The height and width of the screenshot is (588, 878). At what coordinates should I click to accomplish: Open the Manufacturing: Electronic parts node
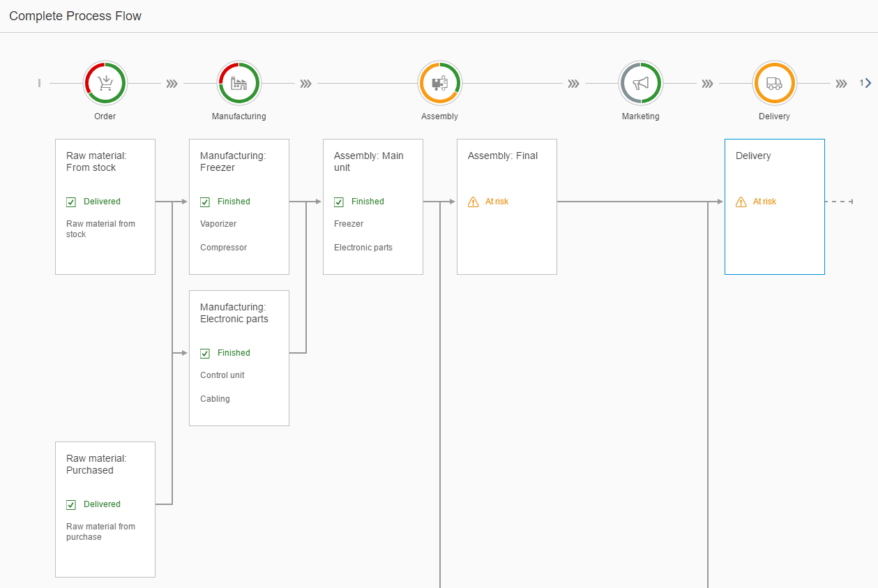[x=239, y=358]
